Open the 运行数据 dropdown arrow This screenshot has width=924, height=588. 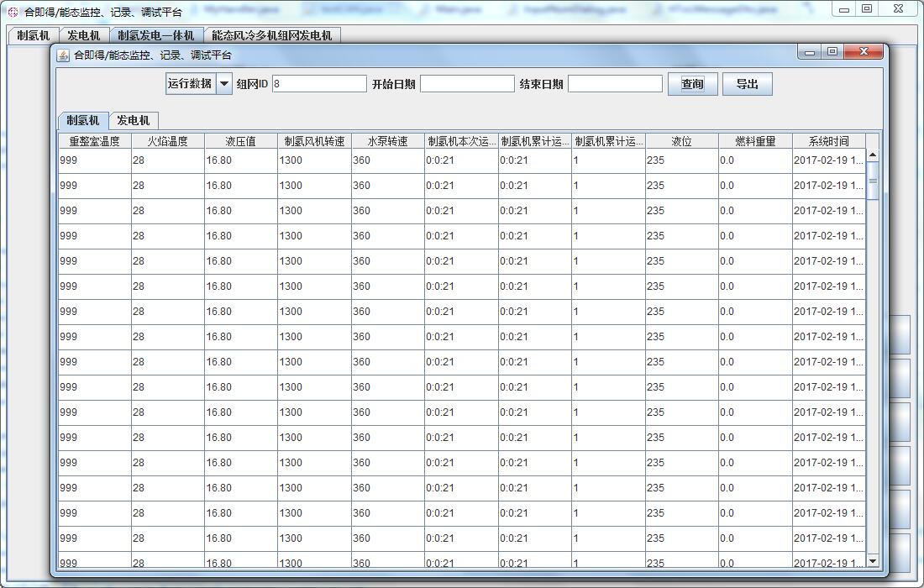tap(224, 84)
